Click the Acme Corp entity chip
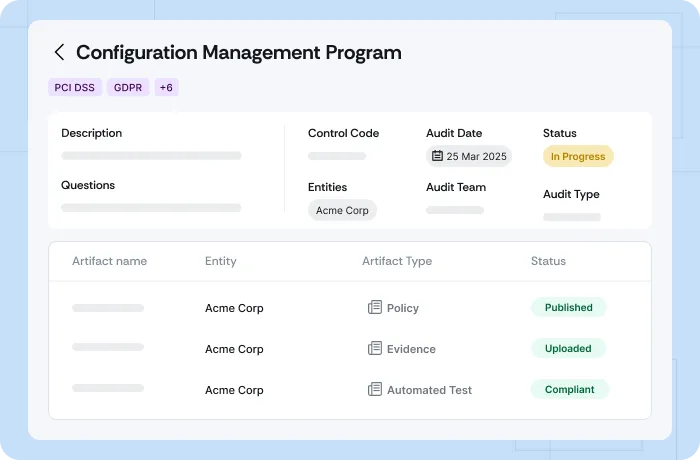 click(x=342, y=210)
